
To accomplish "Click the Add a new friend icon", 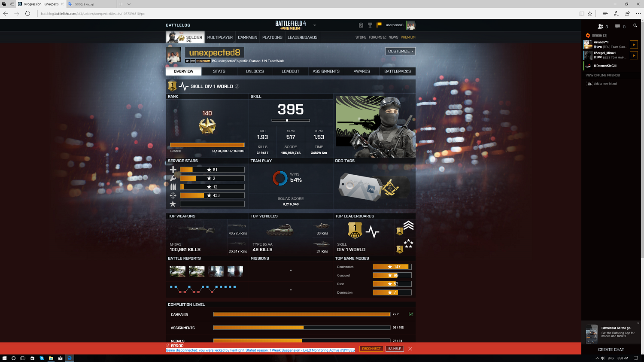I will tap(589, 84).
